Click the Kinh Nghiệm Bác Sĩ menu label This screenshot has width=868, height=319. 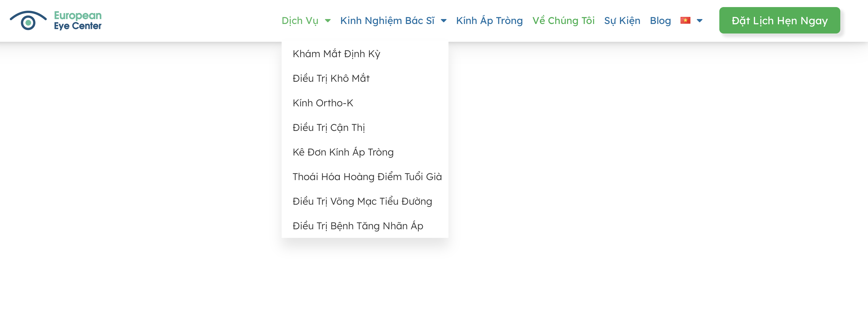387,21
